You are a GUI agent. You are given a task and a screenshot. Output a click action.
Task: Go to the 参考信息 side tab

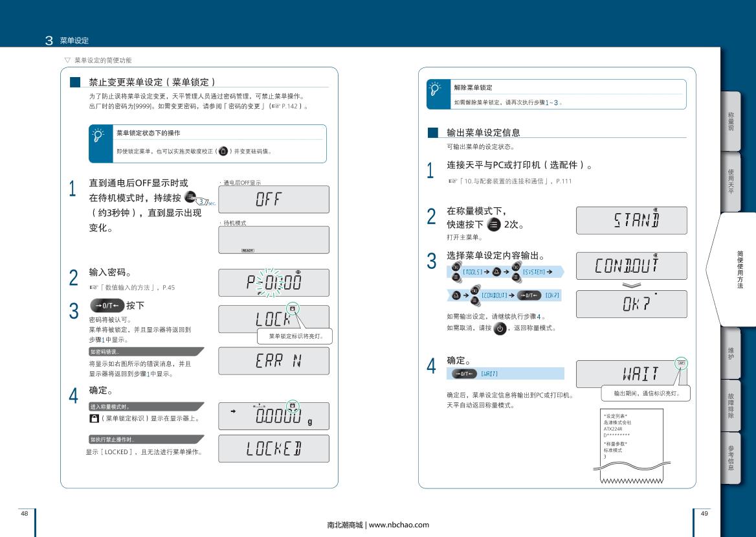[x=731, y=458]
